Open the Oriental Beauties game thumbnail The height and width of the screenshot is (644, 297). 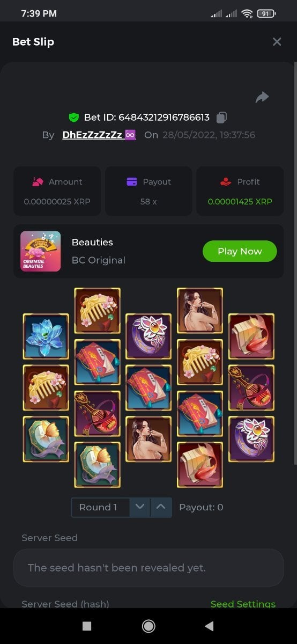[41, 251]
